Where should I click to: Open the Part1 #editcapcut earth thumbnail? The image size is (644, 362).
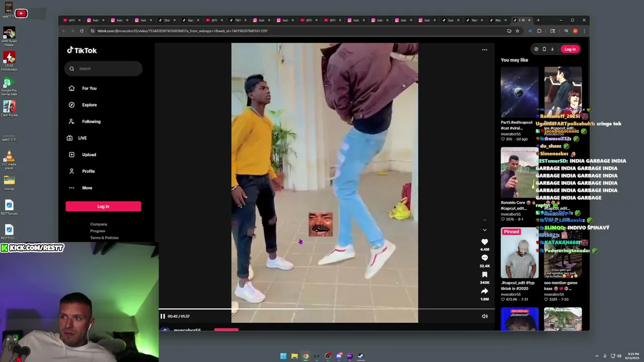point(519,92)
